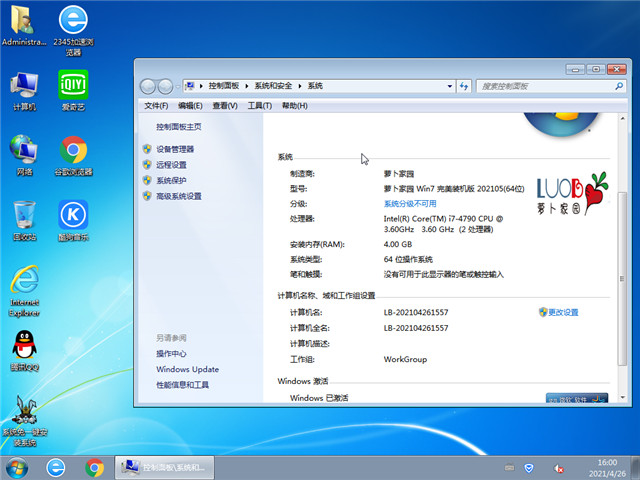Open the address bar history dropdown arrow

pos(449,86)
